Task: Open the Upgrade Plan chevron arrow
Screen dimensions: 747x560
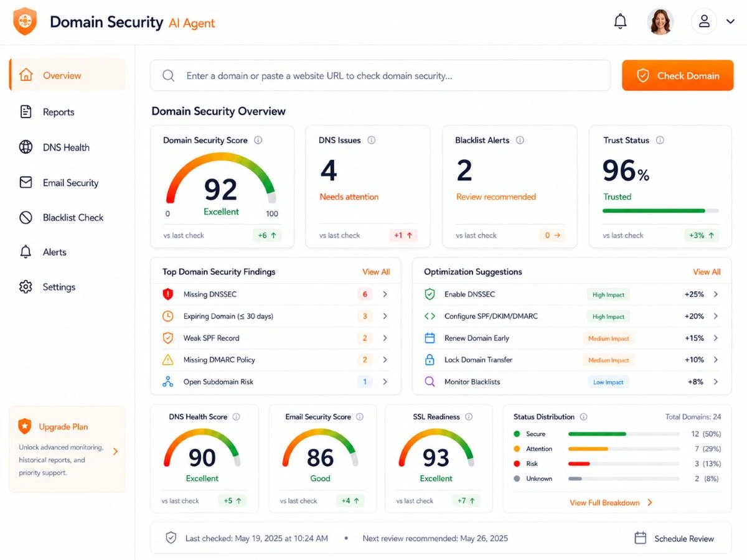Action: point(115,452)
